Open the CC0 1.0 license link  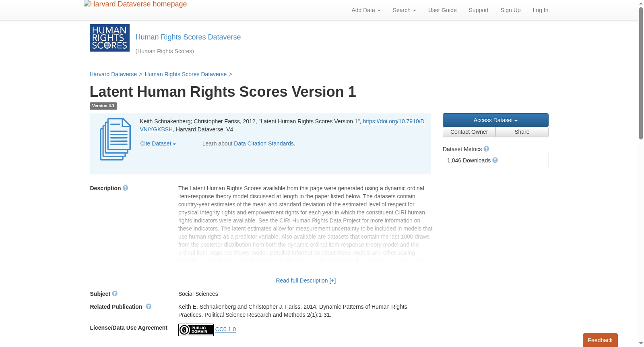(x=225, y=329)
